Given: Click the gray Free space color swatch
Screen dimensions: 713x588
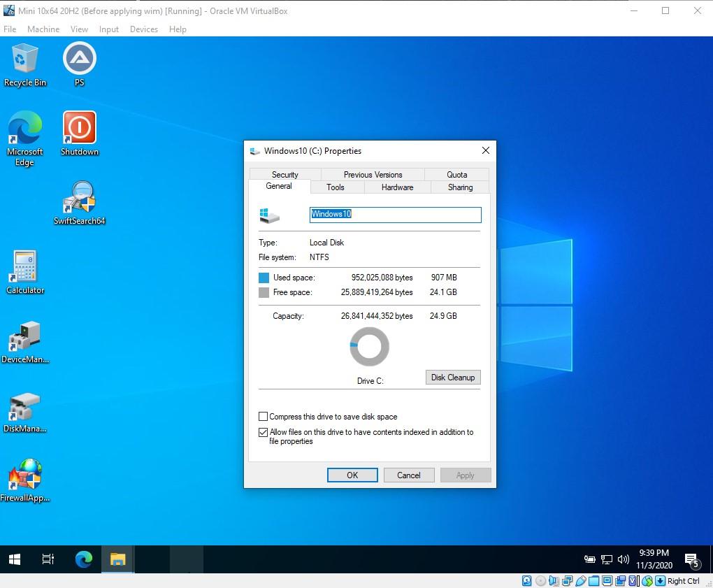Looking at the screenshot, I should 264,292.
